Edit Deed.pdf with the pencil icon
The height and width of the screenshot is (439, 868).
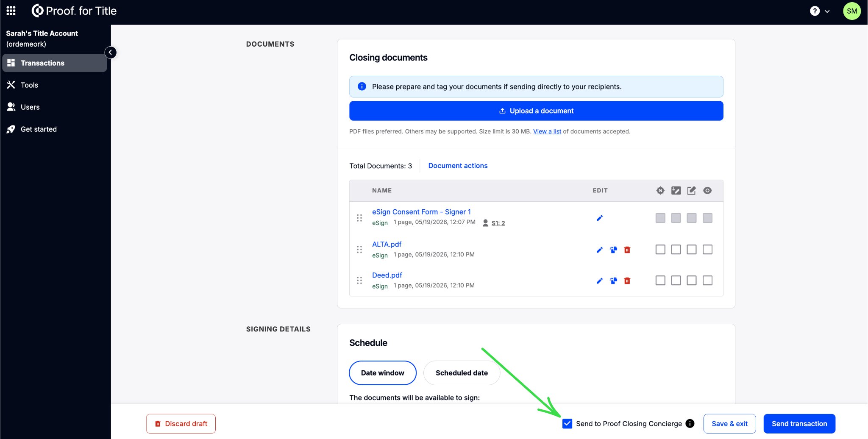coord(600,281)
